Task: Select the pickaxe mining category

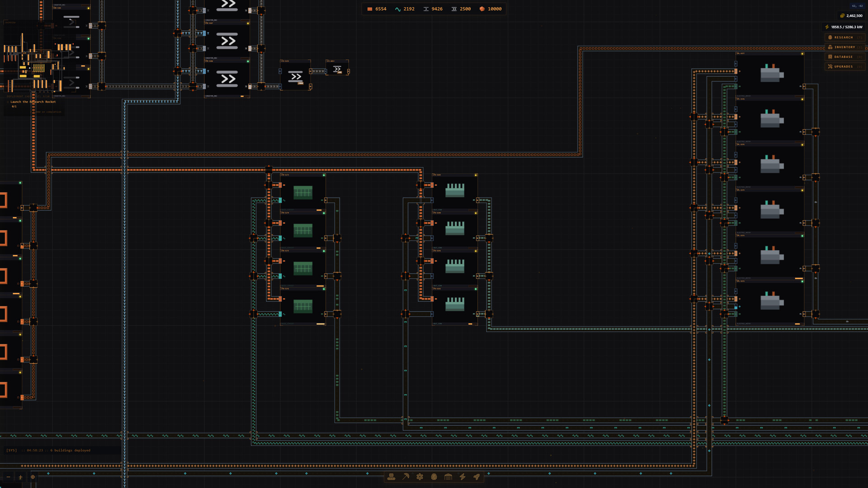Action: pyautogui.click(x=406, y=477)
